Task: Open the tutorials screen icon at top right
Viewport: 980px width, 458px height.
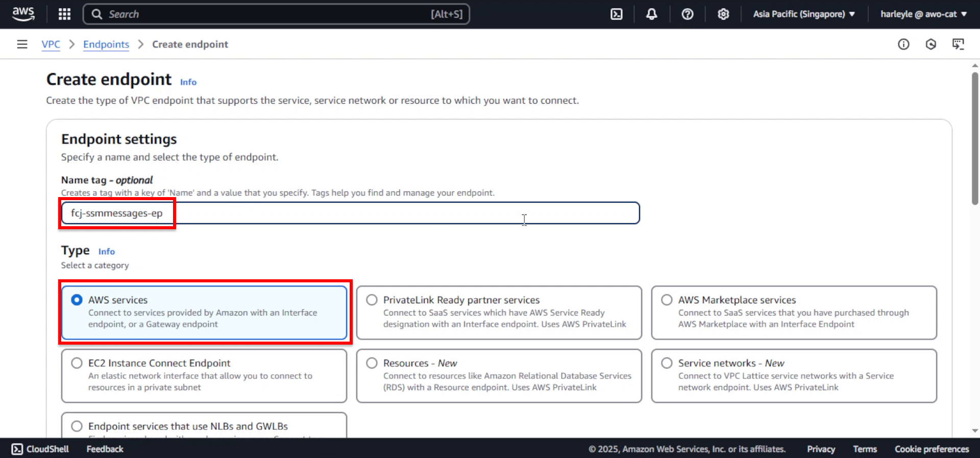Action: tap(958, 44)
